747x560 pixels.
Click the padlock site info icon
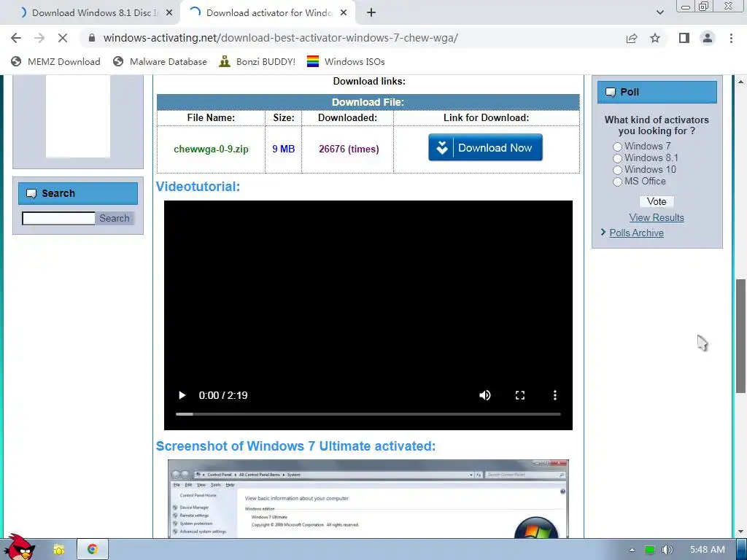[92, 38]
